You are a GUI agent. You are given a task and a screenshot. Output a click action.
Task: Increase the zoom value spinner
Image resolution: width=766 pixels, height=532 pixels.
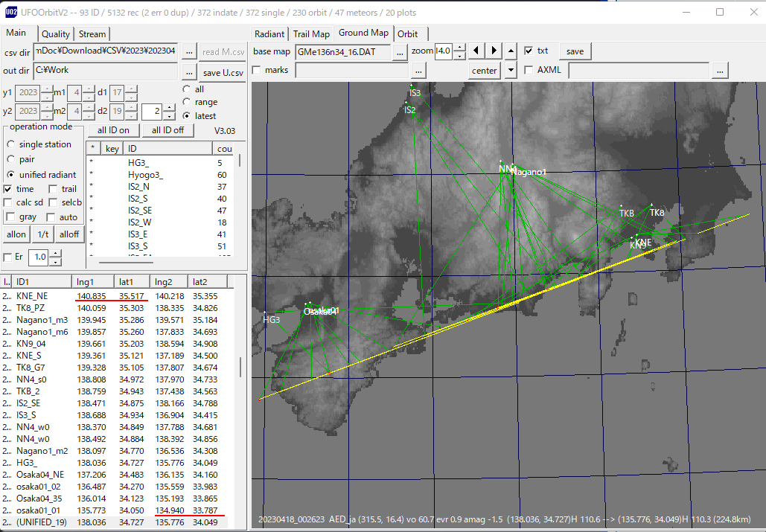point(460,48)
